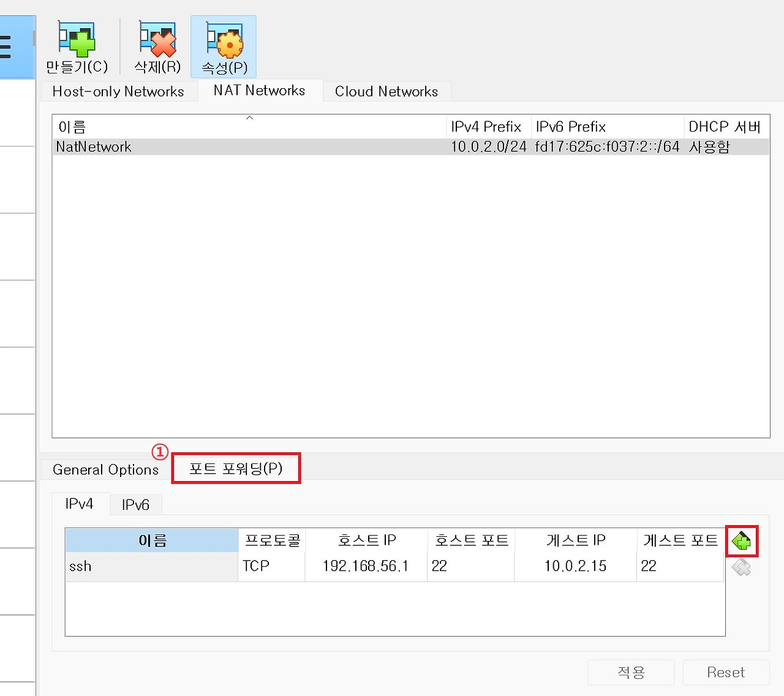Click the 적용 apply button

coord(631,672)
